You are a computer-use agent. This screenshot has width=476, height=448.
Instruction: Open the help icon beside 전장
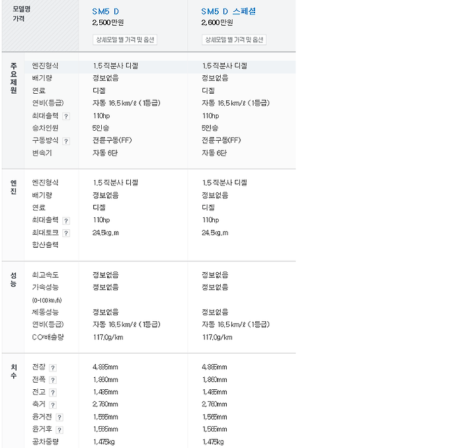(52, 368)
